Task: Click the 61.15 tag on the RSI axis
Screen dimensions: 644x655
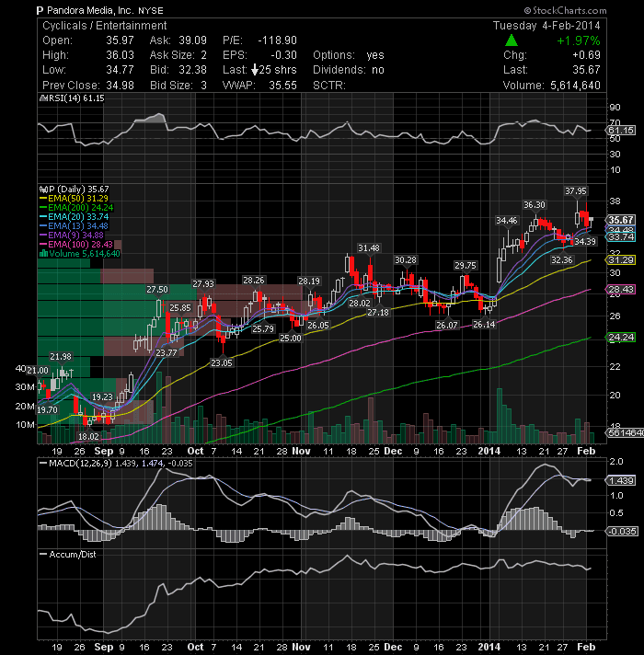Action: tap(621, 131)
